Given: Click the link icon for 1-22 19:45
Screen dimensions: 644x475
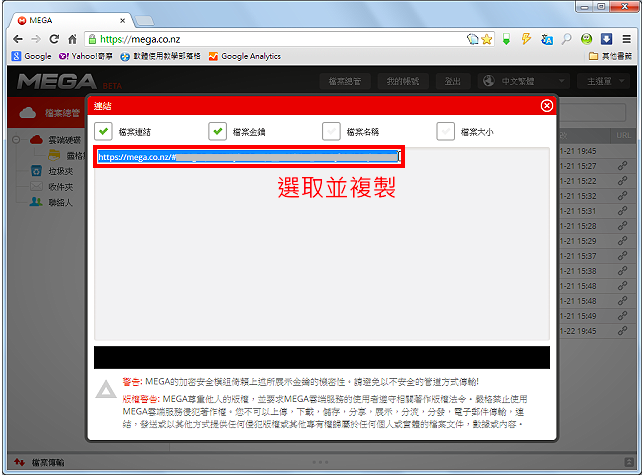Looking at the screenshot, I should [623, 330].
